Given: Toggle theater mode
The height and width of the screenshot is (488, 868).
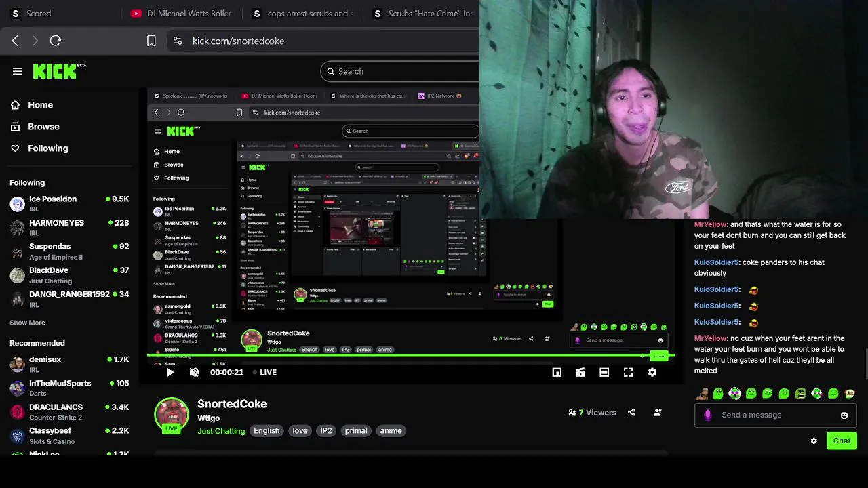Looking at the screenshot, I should coord(604,372).
